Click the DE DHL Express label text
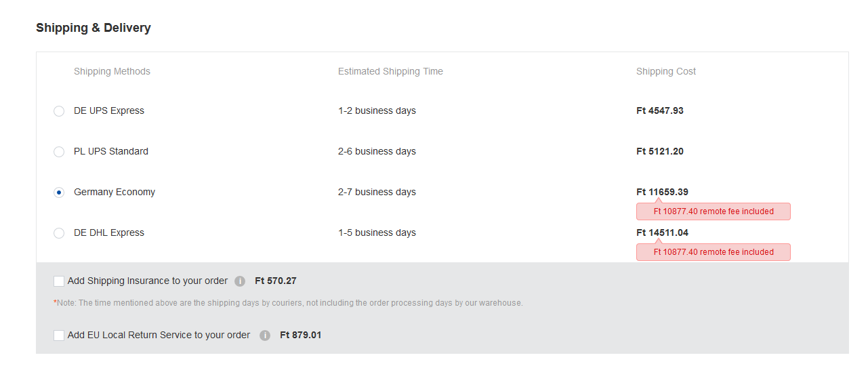This screenshot has width=868, height=366. [109, 232]
